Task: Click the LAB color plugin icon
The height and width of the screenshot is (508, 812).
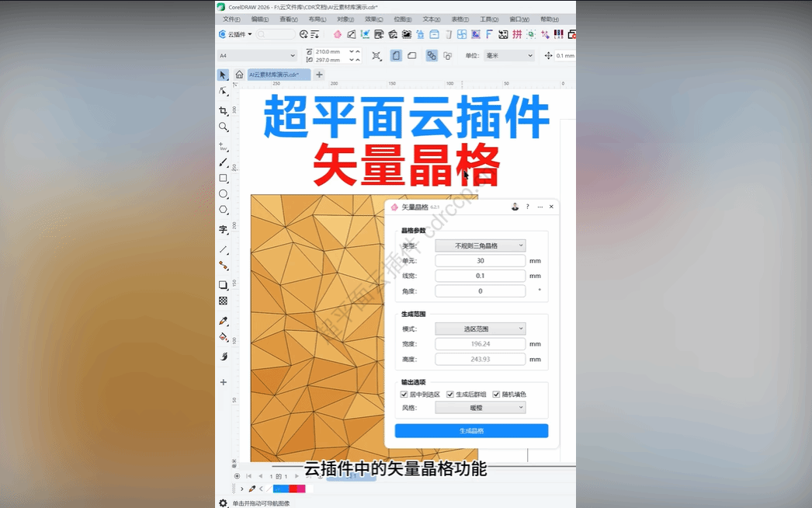Action: pos(558,34)
